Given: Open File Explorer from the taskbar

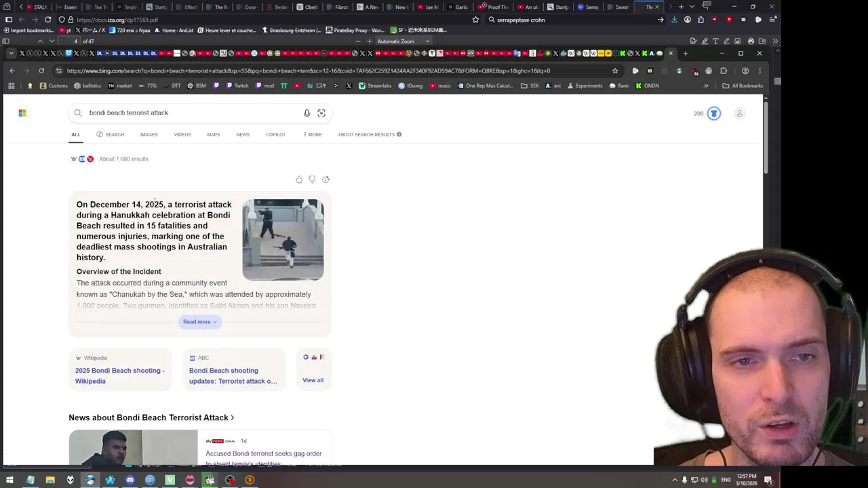Looking at the screenshot, I should pyautogui.click(x=50, y=480).
